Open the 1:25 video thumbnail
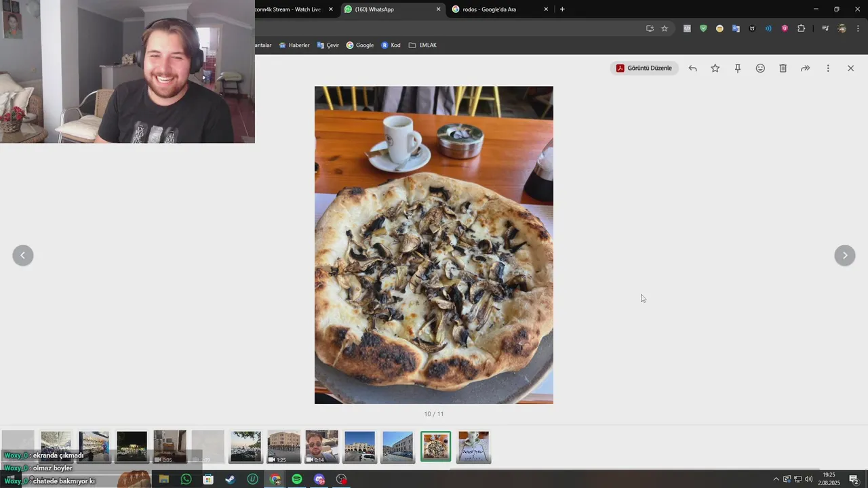This screenshot has height=488, width=868. pyautogui.click(x=283, y=447)
